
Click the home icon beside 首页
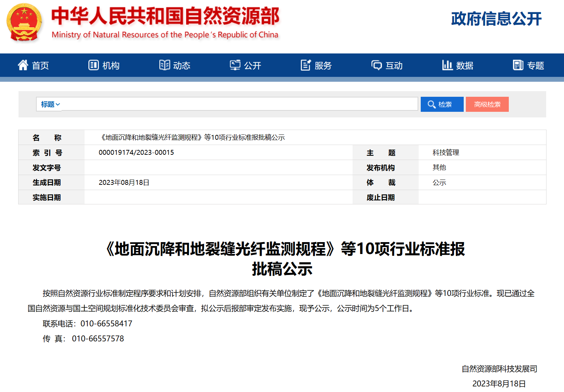point(23,65)
